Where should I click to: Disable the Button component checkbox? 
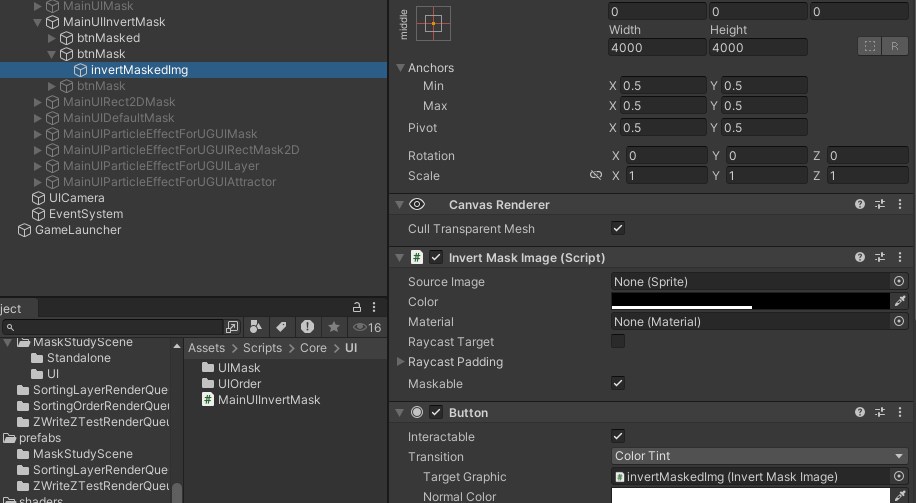(x=436, y=412)
